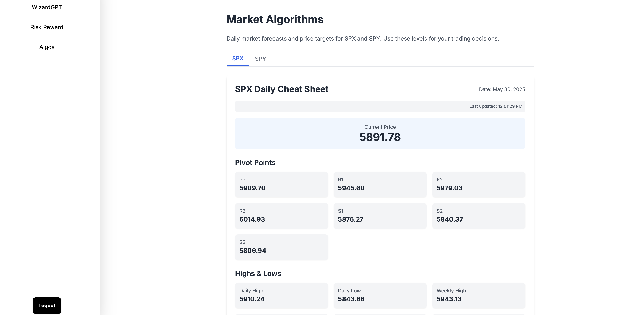Click the Weekly High card
This screenshot has height=315, width=644.
[x=478, y=295]
